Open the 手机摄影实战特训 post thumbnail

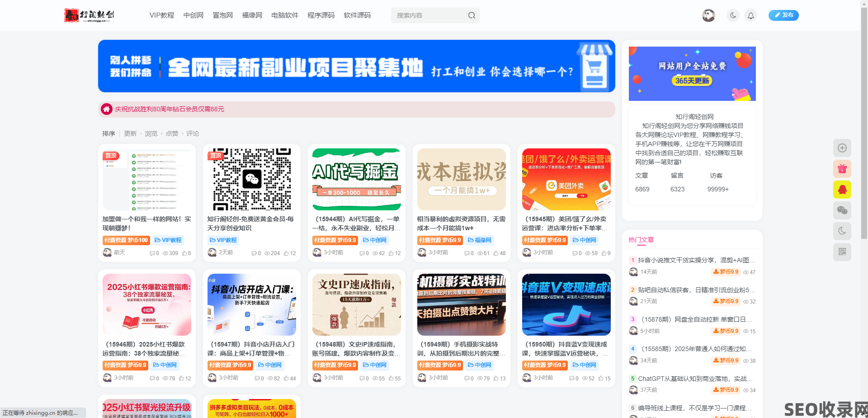[x=462, y=304]
